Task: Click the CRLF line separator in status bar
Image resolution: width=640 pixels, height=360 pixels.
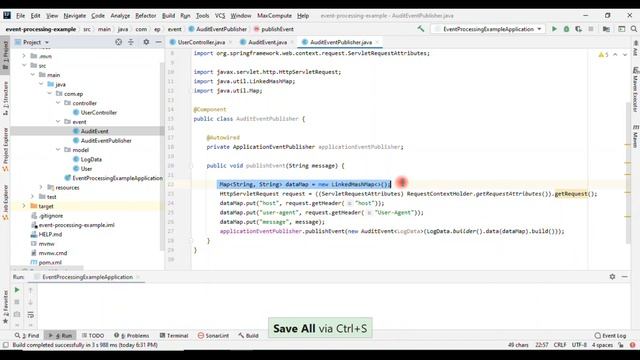Action: (560, 345)
